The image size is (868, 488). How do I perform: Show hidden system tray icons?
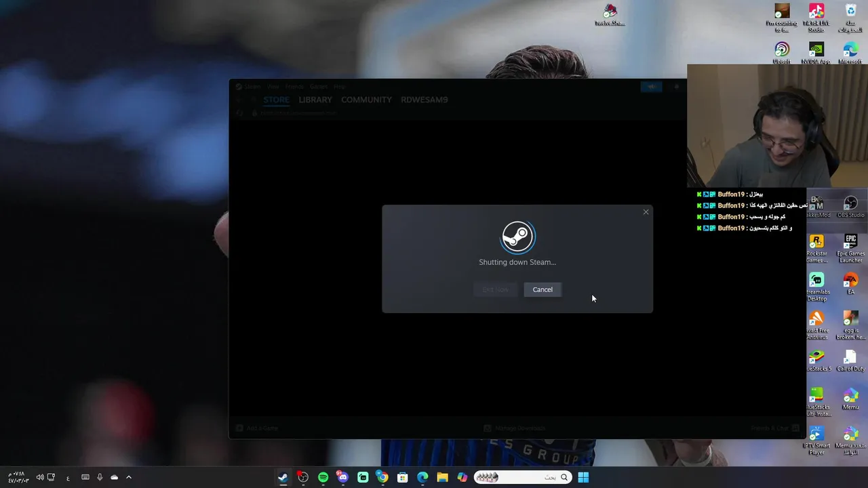pyautogui.click(x=128, y=477)
